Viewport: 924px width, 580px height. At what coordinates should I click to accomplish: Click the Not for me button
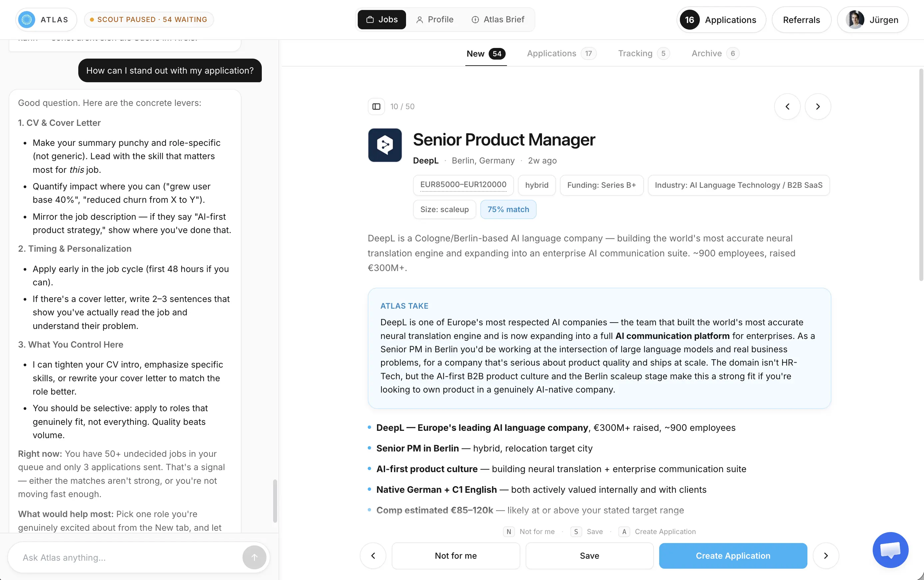(x=455, y=556)
